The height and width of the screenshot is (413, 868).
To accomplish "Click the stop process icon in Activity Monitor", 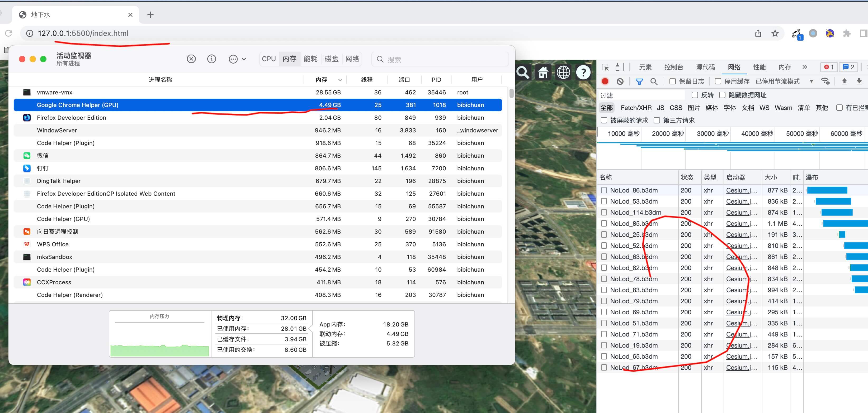I will (x=191, y=59).
